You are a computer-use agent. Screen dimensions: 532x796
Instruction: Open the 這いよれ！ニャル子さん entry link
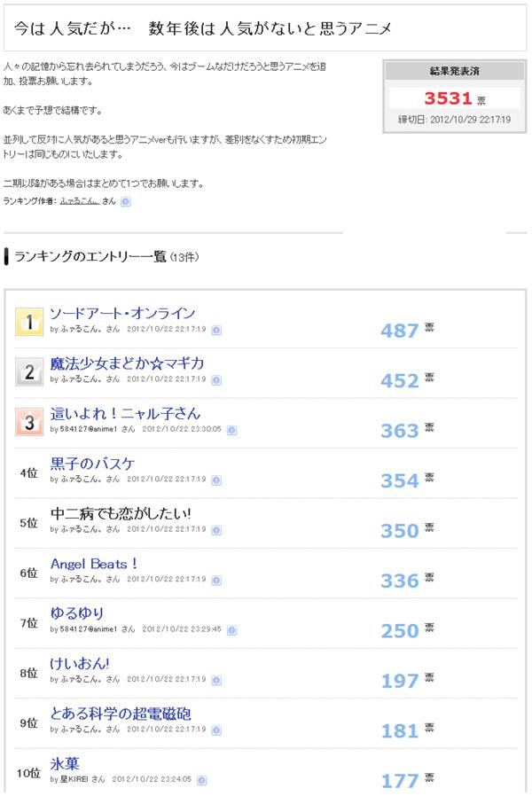[x=125, y=413]
